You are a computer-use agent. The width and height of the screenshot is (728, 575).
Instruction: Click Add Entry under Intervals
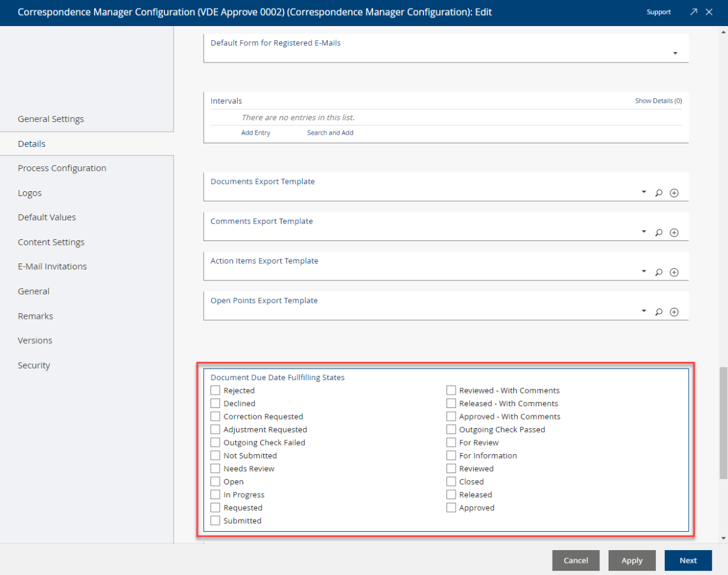[x=255, y=132]
